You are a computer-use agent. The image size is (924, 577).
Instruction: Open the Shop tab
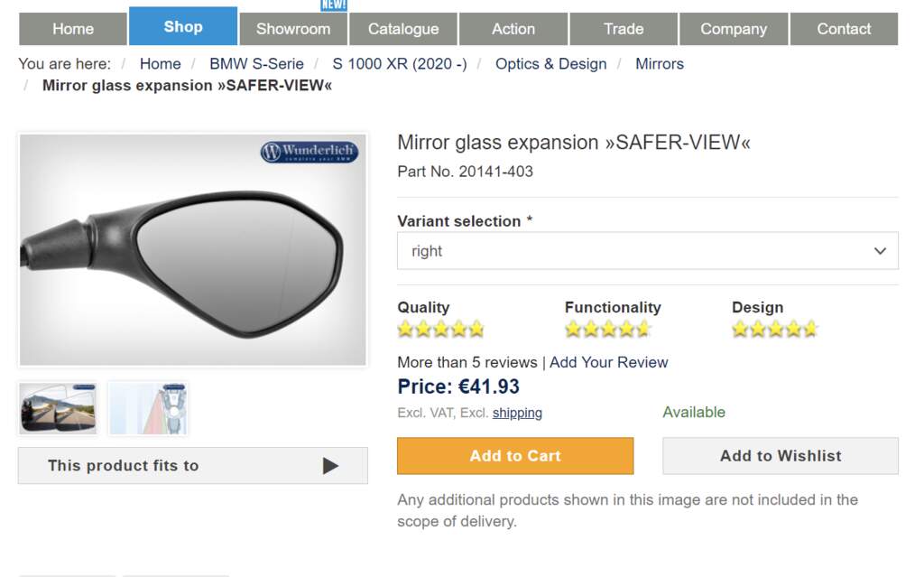pos(183,27)
